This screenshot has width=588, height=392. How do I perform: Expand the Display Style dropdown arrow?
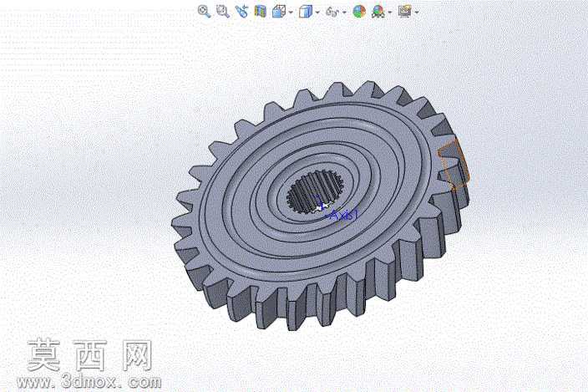(x=317, y=13)
